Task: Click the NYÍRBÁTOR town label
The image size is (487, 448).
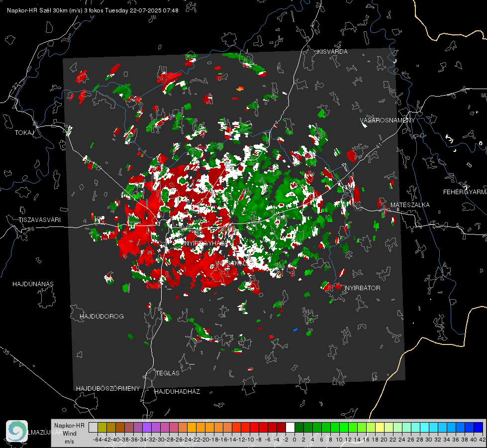Action: click(x=363, y=288)
